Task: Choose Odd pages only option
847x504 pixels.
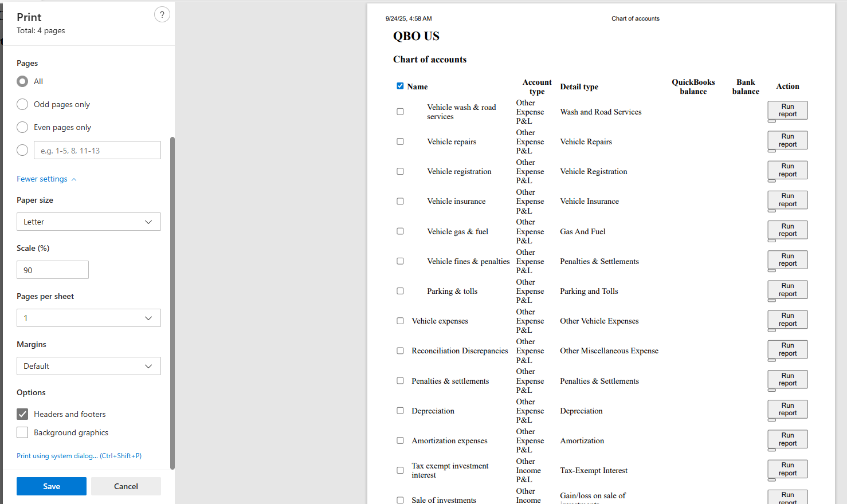Action: (22, 104)
